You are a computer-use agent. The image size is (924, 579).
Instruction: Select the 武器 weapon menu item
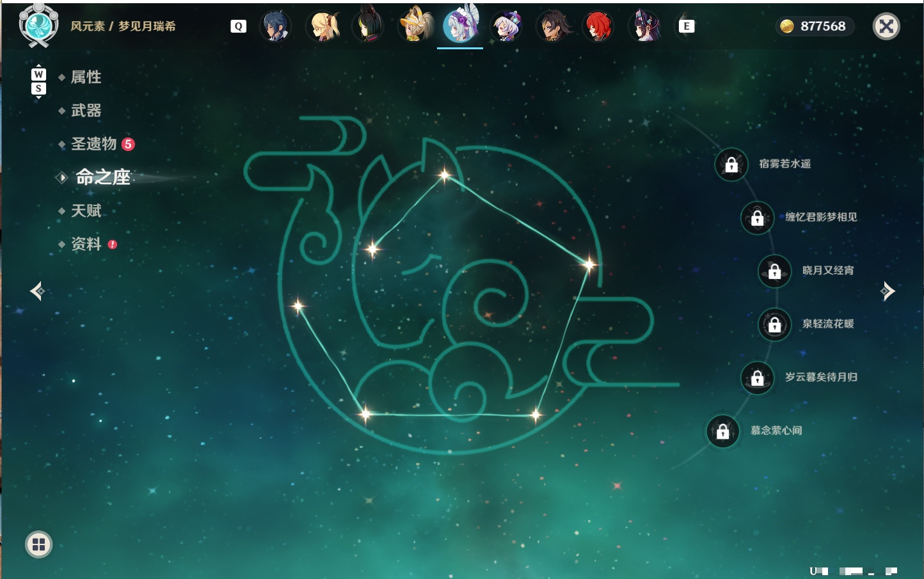click(86, 111)
